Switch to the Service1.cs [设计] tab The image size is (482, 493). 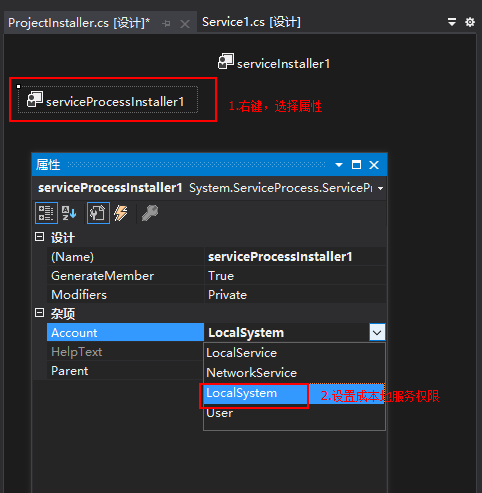[251, 22]
